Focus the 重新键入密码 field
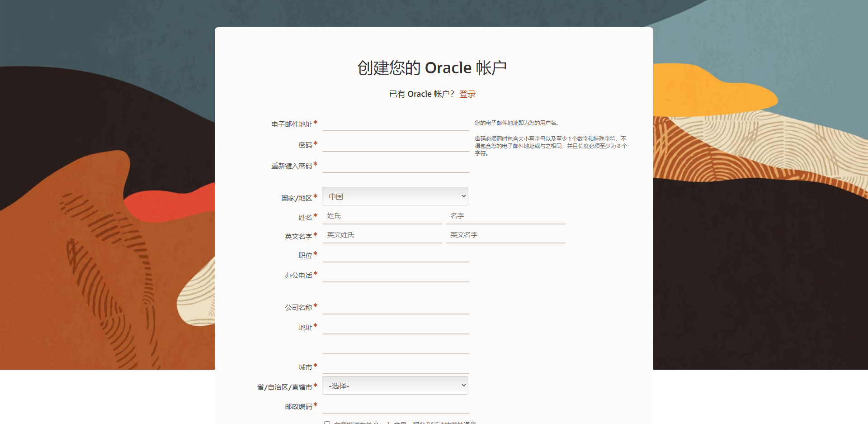The height and width of the screenshot is (424, 868). 396,165
